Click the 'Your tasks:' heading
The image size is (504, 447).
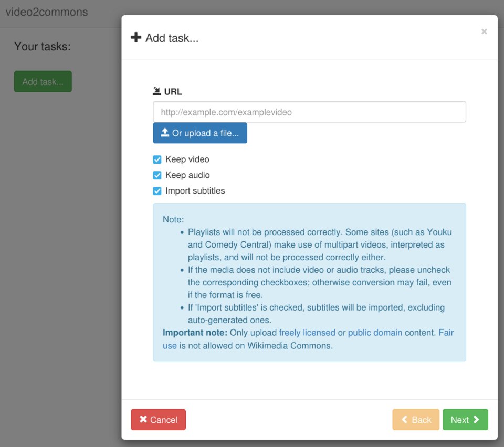pos(42,47)
